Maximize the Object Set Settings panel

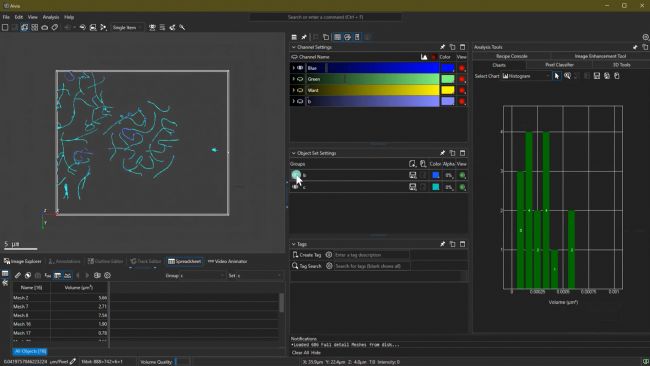(463, 153)
